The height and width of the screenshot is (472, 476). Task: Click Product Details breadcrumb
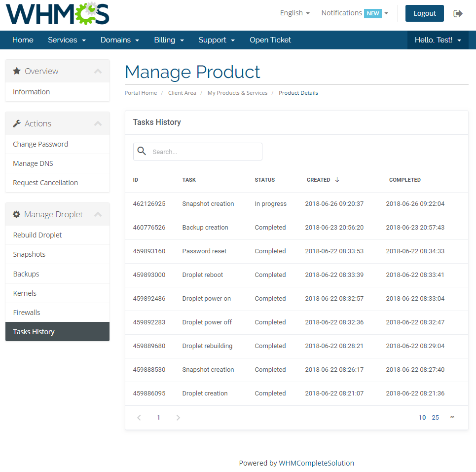point(298,93)
